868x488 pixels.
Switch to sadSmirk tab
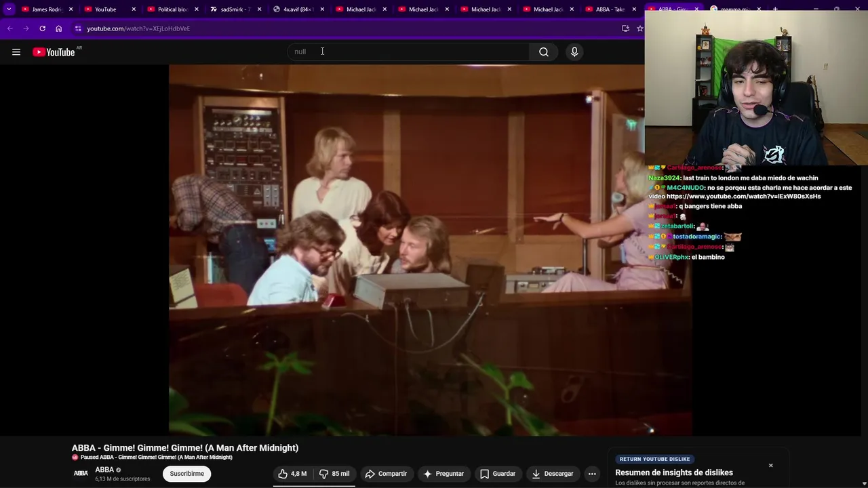click(x=235, y=9)
